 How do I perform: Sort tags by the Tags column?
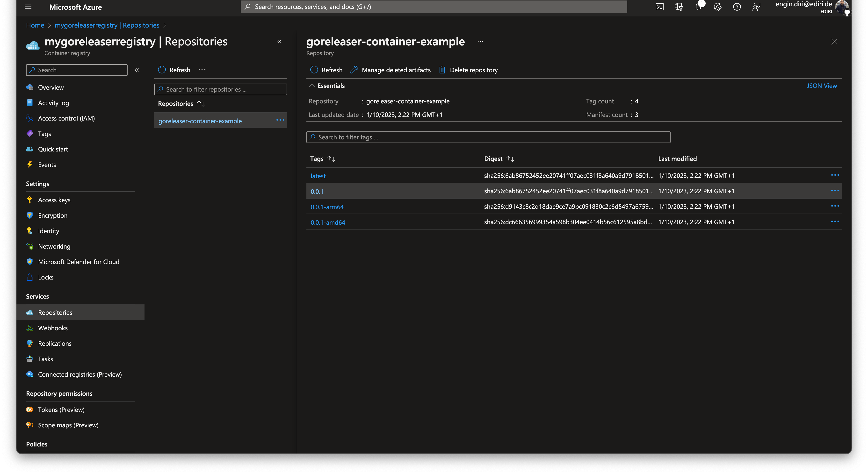[331, 159]
